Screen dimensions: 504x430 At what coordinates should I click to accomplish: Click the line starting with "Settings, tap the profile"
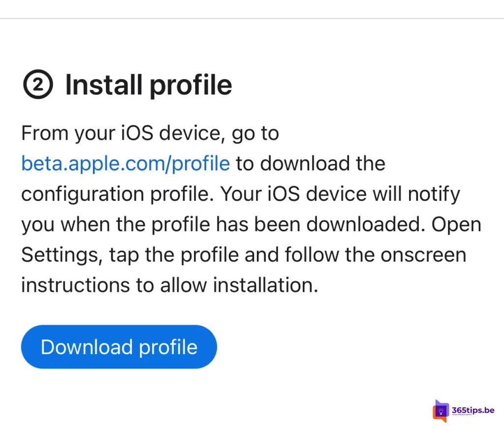click(244, 255)
